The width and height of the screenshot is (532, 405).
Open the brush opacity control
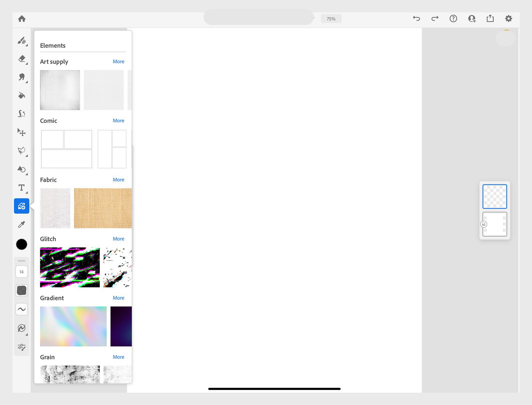click(x=21, y=290)
